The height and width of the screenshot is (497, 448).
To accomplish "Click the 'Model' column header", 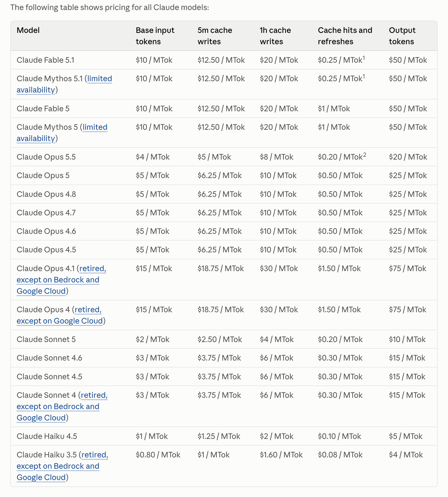I will pos(28,30).
